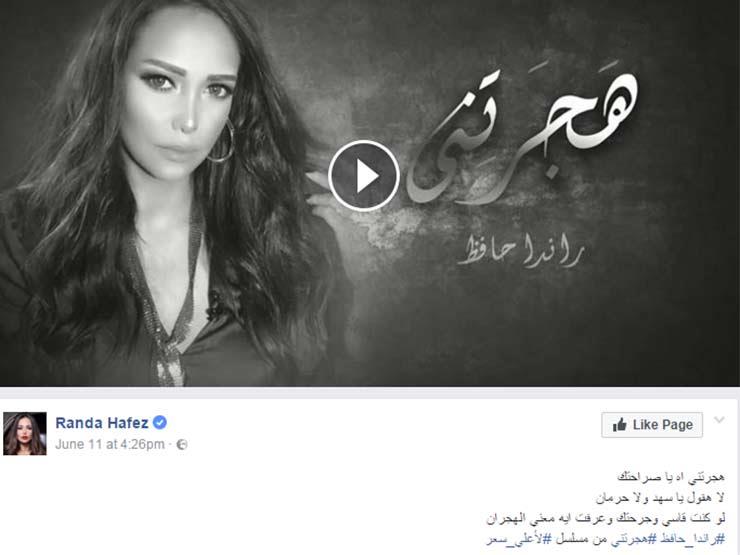Screen dimensions: 740x555
Task: Click the lyric line لا هقول يا سهد
Action: [660, 498]
